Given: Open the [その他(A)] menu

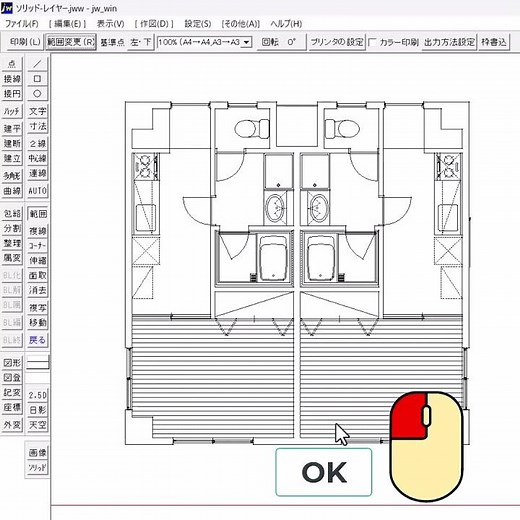Looking at the screenshot, I should [x=241, y=24].
